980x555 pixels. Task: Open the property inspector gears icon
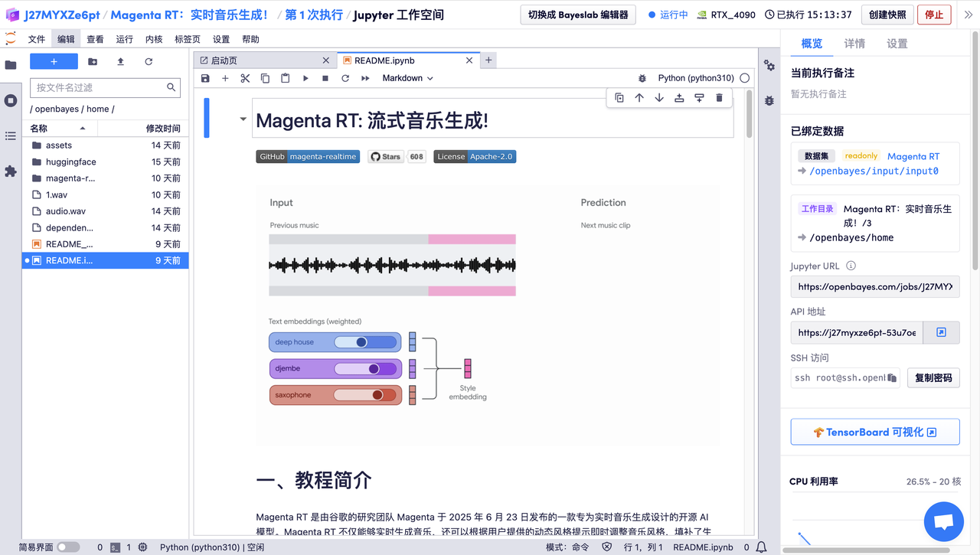click(x=769, y=66)
